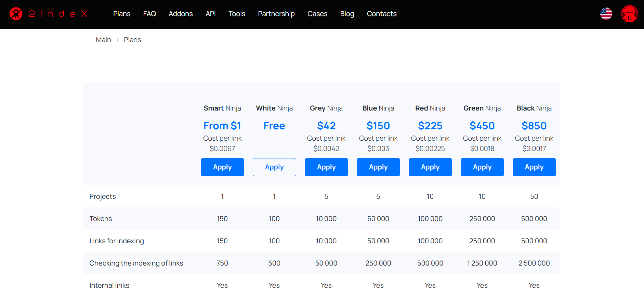The width and height of the screenshot is (644, 296).
Task: Click the Projects value 50
Action: pyautogui.click(x=534, y=196)
